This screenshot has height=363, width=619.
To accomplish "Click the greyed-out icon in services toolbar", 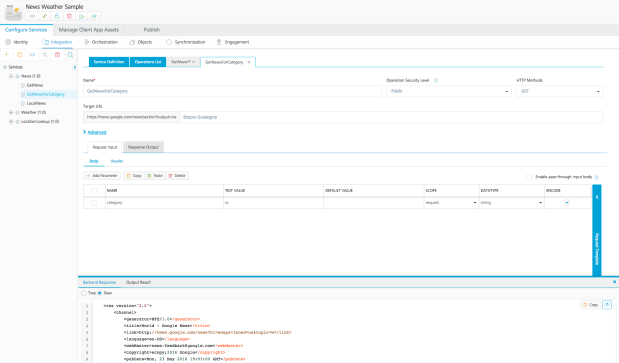I will [x=45, y=55].
